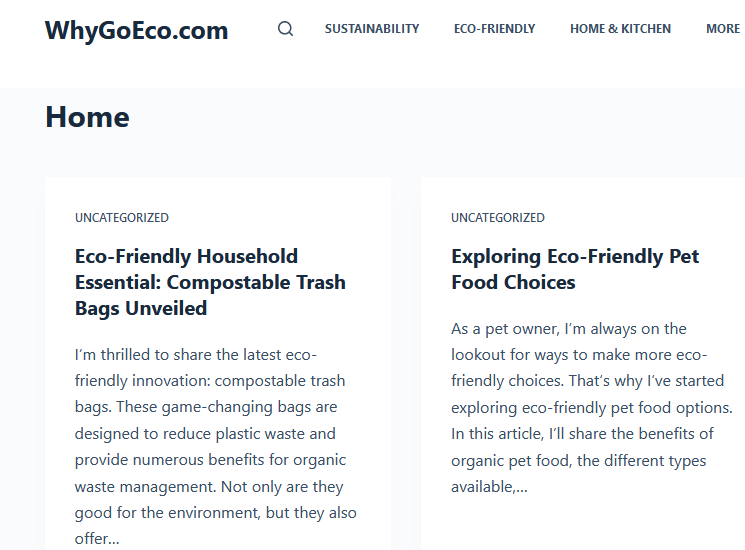Open Exploring Eco-Friendly Pet Food Choices article
This screenshot has height=550, width=745.
pyautogui.click(x=575, y=269)
